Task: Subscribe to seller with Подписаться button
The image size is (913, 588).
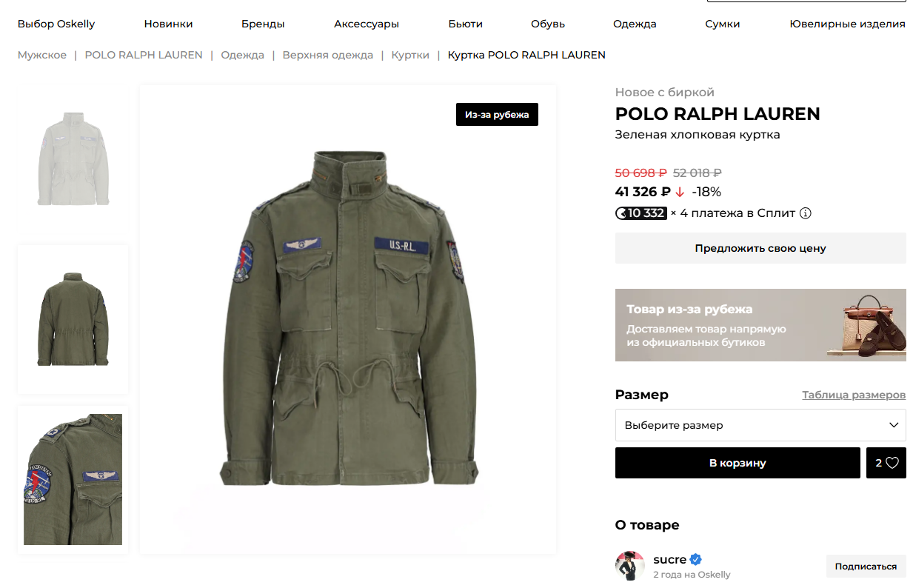Action: [x=866, y=567]
